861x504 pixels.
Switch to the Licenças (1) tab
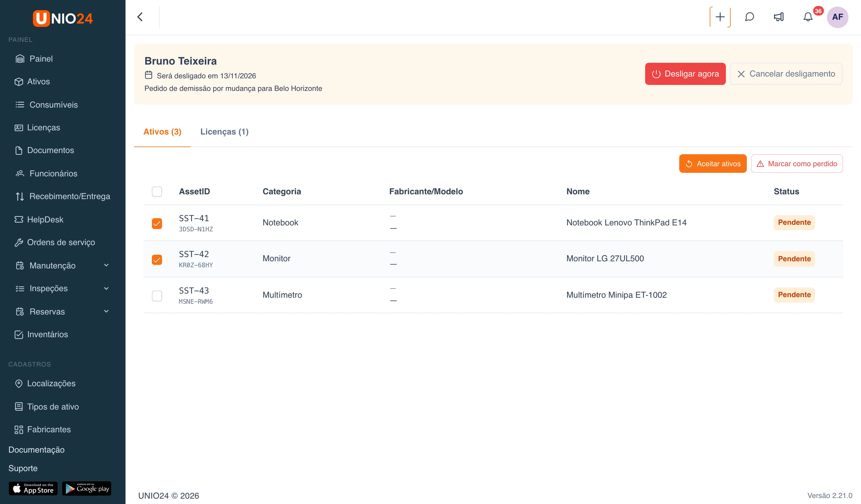coord(225,132)
